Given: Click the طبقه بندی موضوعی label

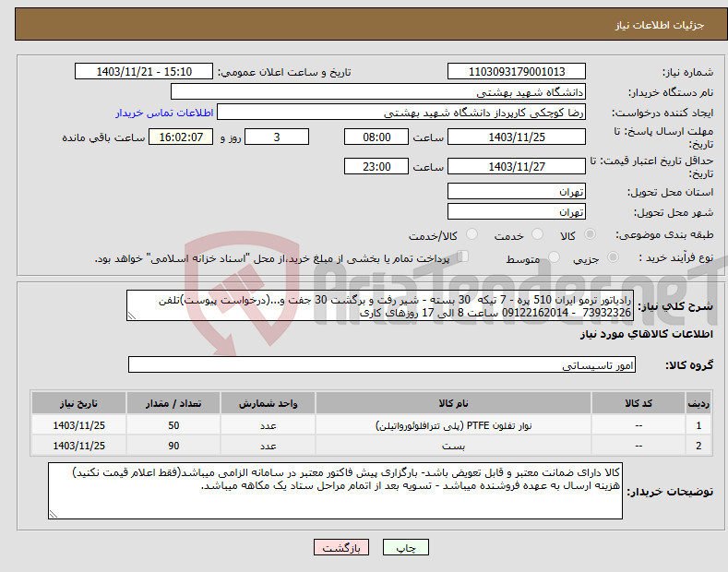Looking at the screenshot, I should (x=664, y=235).
